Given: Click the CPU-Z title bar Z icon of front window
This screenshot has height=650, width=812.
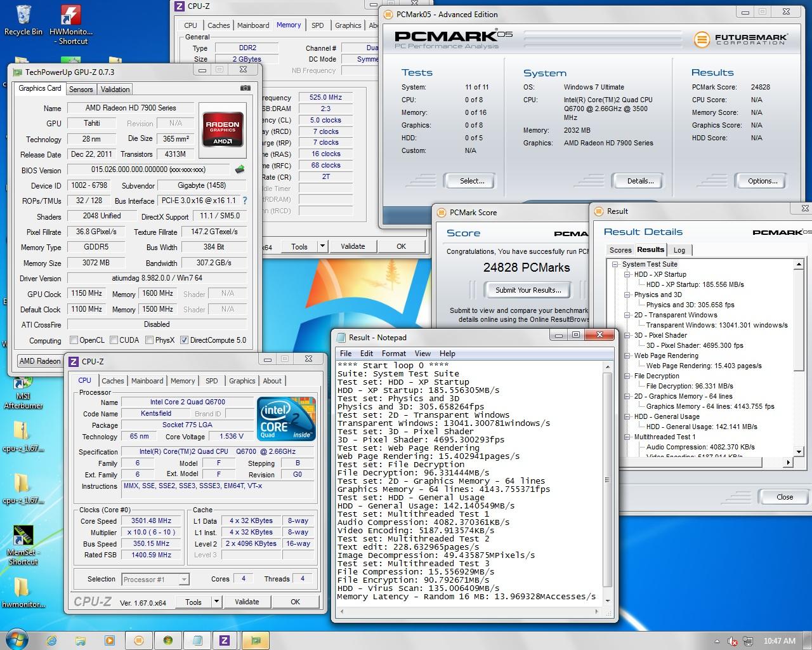Looking at the screenshot, I should coord(74,361).
